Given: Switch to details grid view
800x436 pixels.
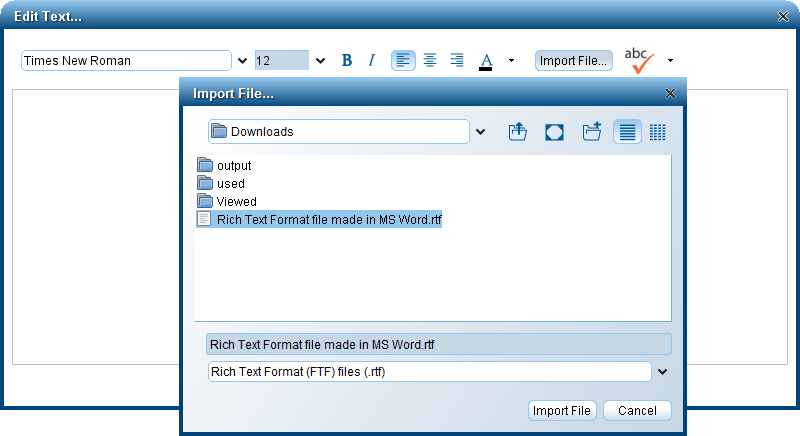Looking at the screenshot, I should [658, 132].
